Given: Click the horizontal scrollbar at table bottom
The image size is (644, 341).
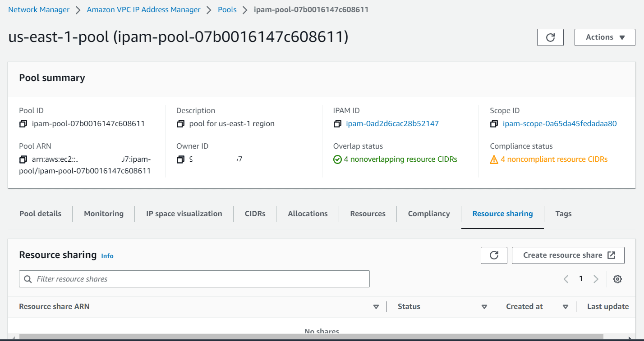Looking at the screenshot, I should [311, 336].
